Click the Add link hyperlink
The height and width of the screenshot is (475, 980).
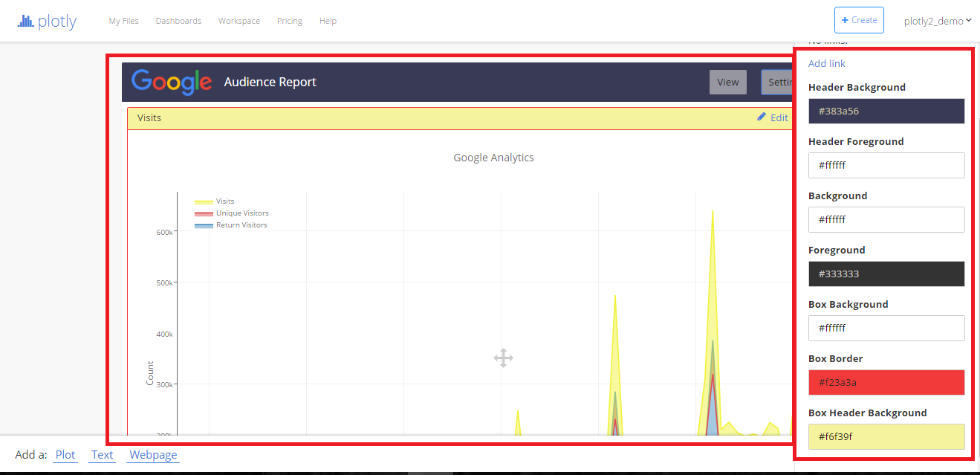coord(827,63)
